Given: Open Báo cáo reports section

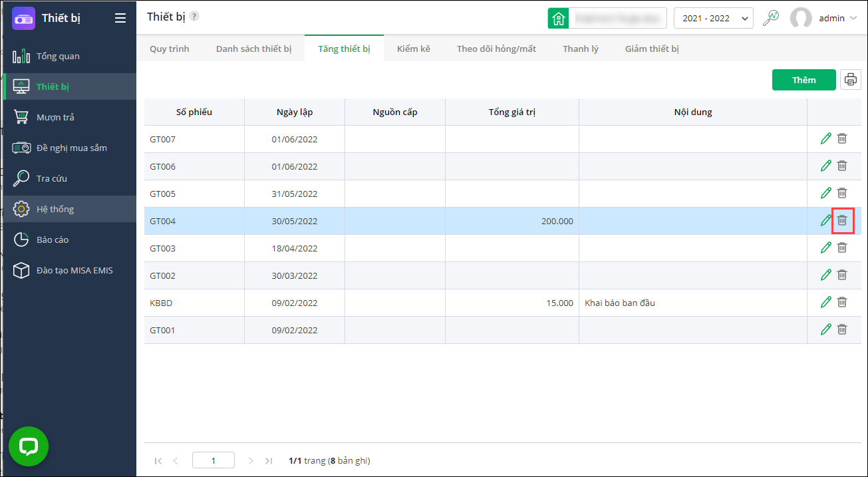Looking at the screenshot, I should [x=69, y=239].
